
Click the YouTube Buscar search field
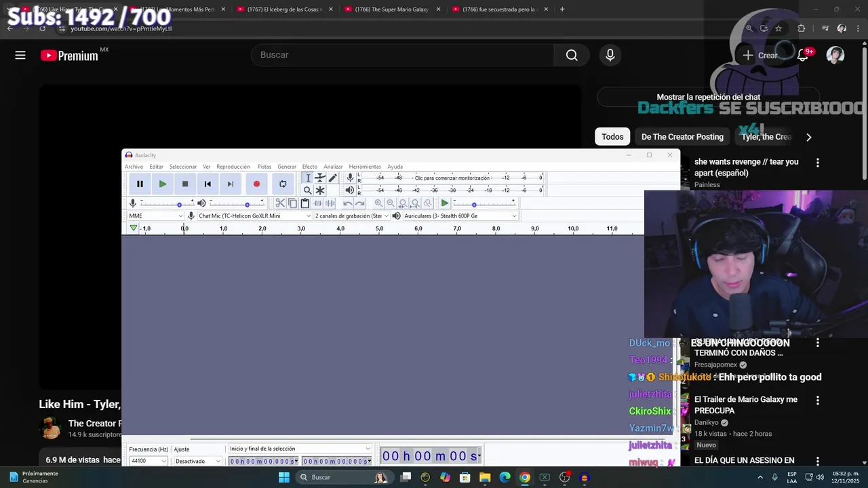click(x=403, y=55)
